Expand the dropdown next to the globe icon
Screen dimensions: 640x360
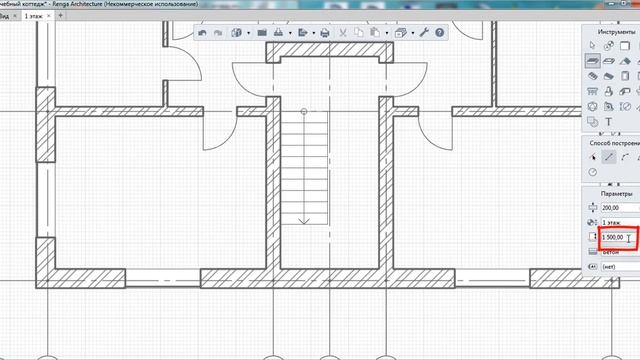point(248,33)
